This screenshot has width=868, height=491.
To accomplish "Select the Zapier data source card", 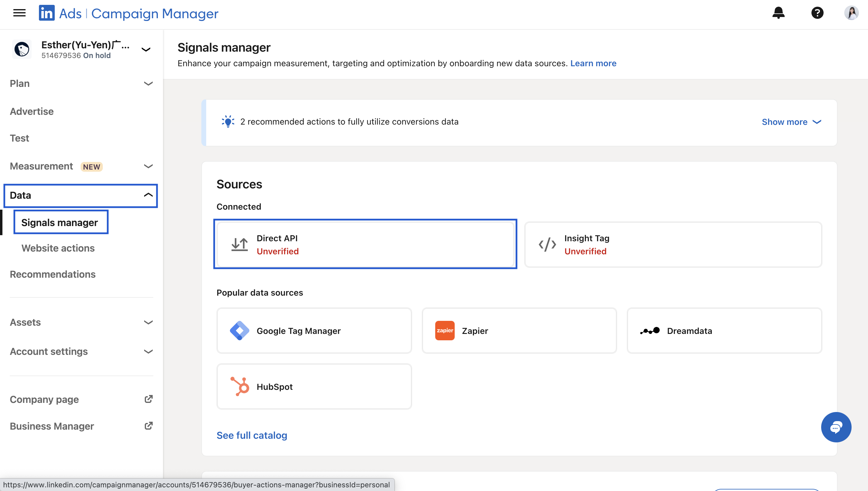I will (519, 331).
